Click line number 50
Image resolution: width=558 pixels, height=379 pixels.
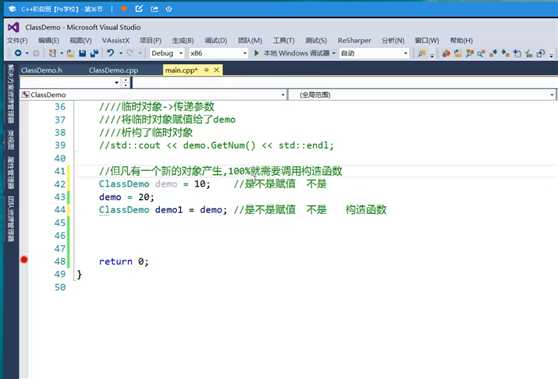tap(60, 287)
